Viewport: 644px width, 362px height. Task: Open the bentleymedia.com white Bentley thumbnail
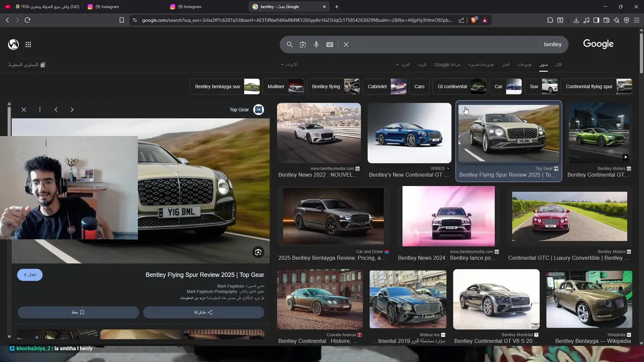[x=319, y=133]
